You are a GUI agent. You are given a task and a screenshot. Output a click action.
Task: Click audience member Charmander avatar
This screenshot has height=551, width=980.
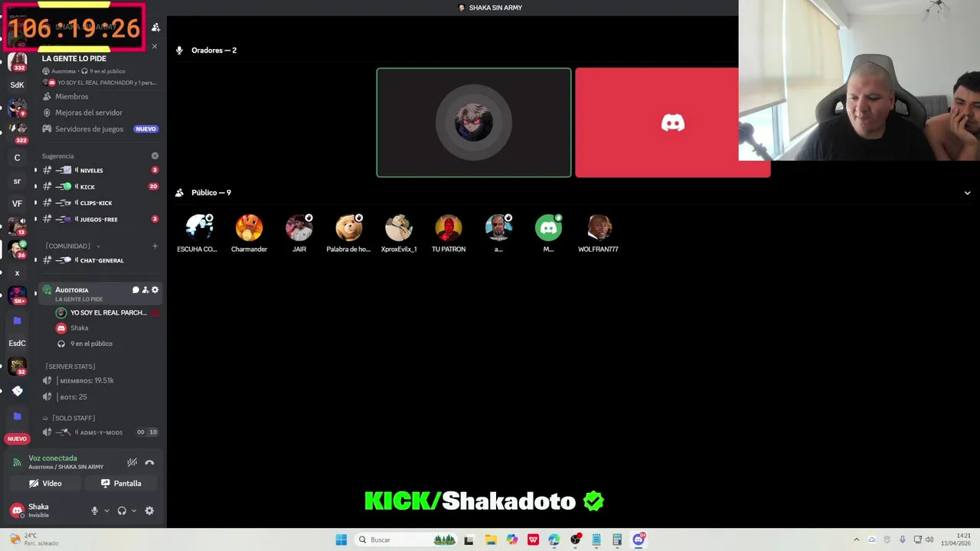249,228
